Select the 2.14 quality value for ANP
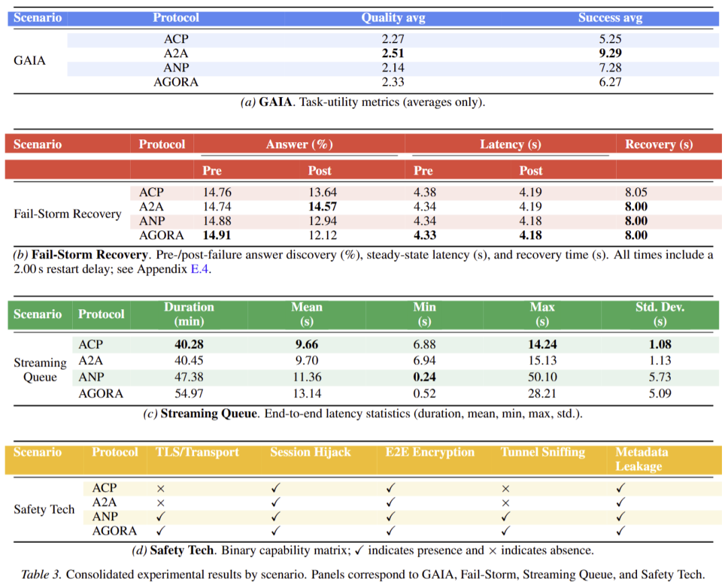This screenshot has height=582, width=728. (393, 68)
